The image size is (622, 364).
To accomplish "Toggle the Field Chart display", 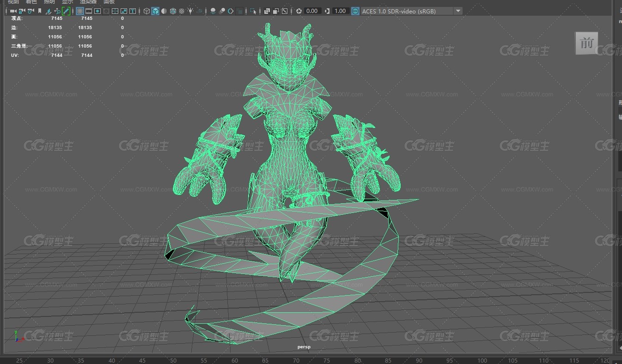I will [115, 11].
